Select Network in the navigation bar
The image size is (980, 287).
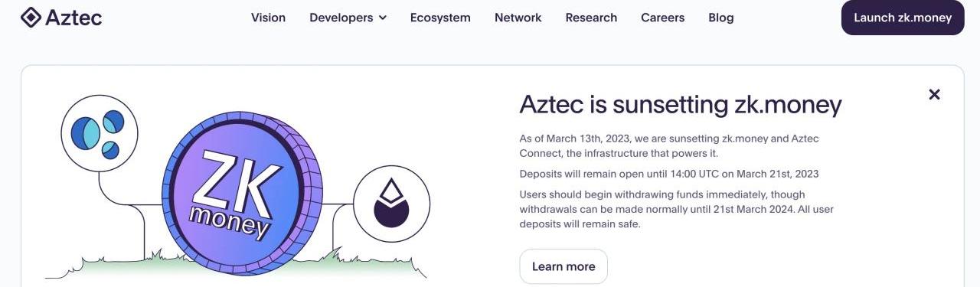click(x=518, y=18)
